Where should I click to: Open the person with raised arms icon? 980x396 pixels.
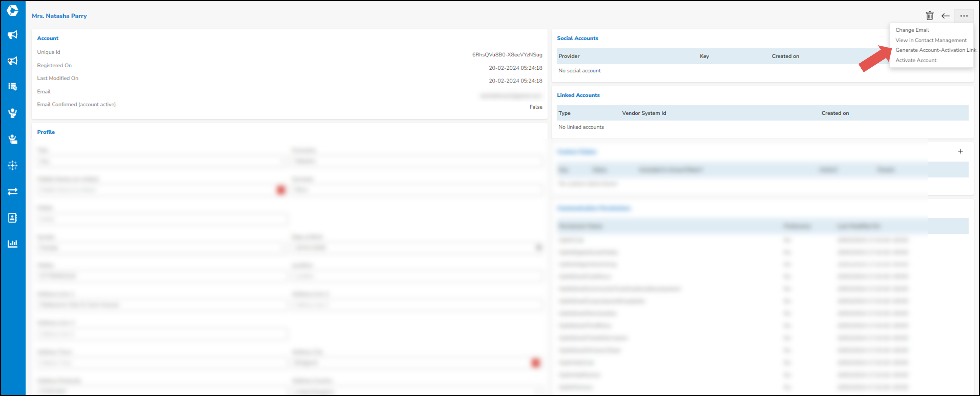(13, 113)
